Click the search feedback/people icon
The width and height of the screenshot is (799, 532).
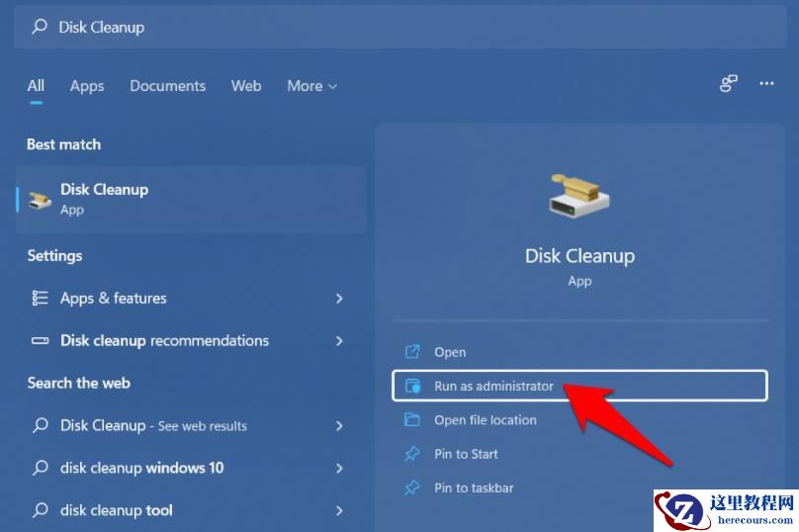click(x=728, y=84)
